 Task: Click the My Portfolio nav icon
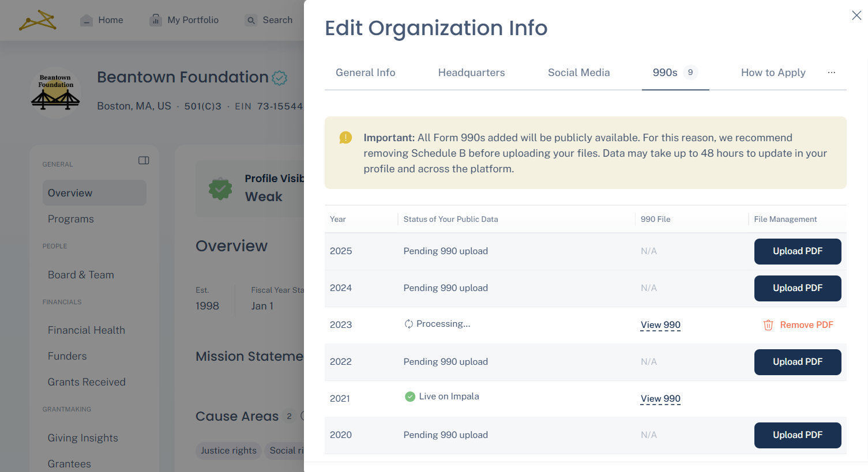156,20
